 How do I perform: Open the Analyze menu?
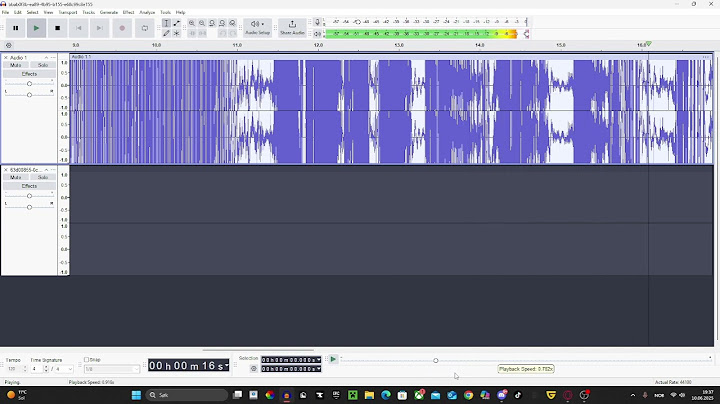click(147, 12)
